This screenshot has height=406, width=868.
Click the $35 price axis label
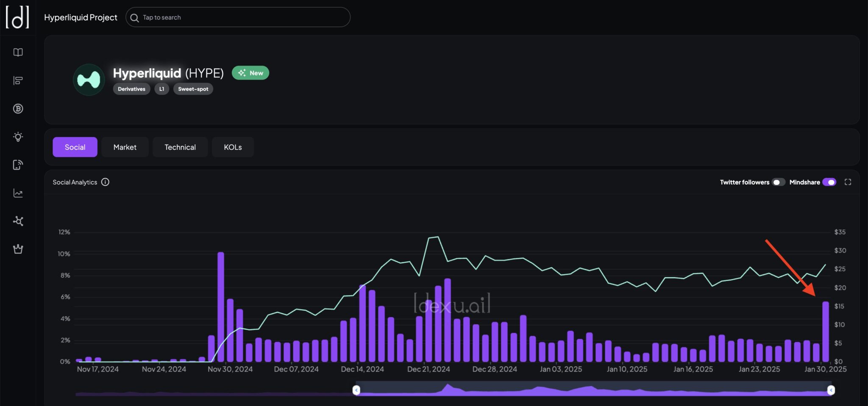coord(840,232)
